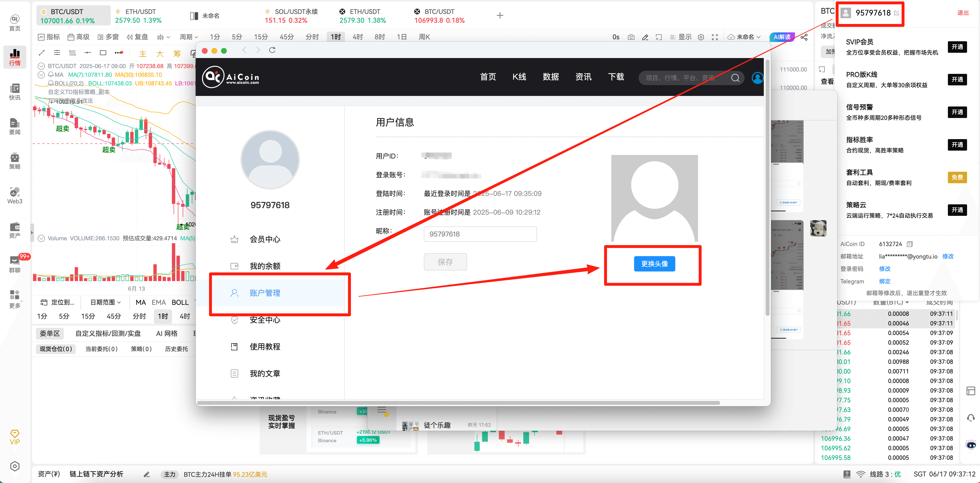Select the BOLL indicator button

tap(180, 302)
